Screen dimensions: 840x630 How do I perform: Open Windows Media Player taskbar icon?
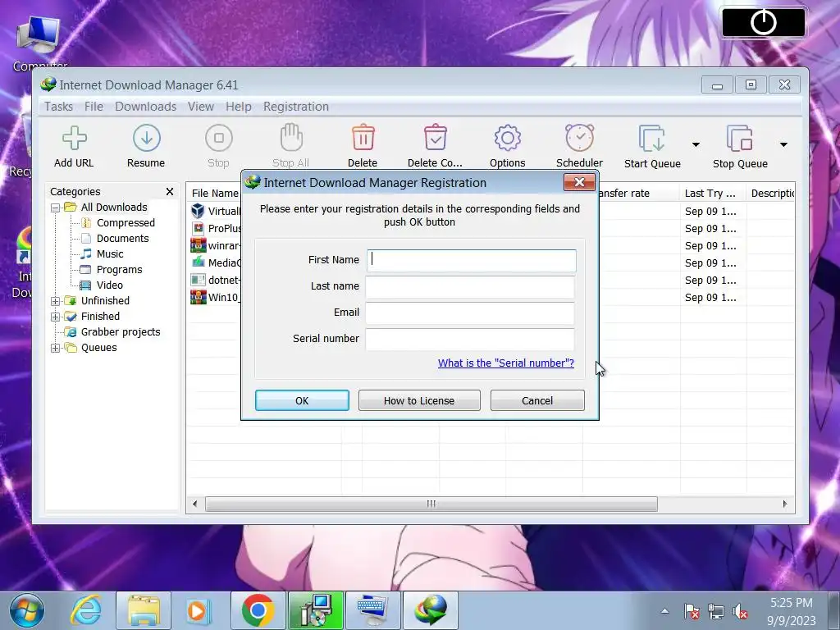pos(199,610)
